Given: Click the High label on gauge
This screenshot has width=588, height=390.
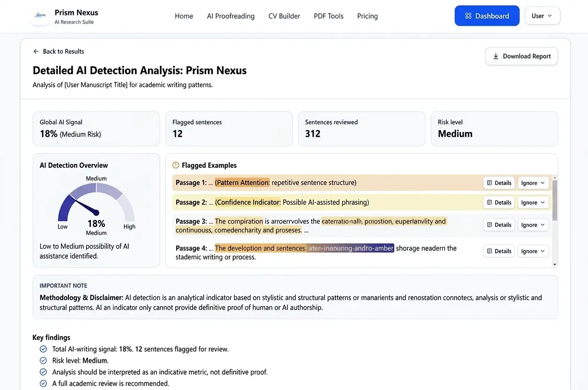Looking at the screenshot, I should click(x=129, y=227).
